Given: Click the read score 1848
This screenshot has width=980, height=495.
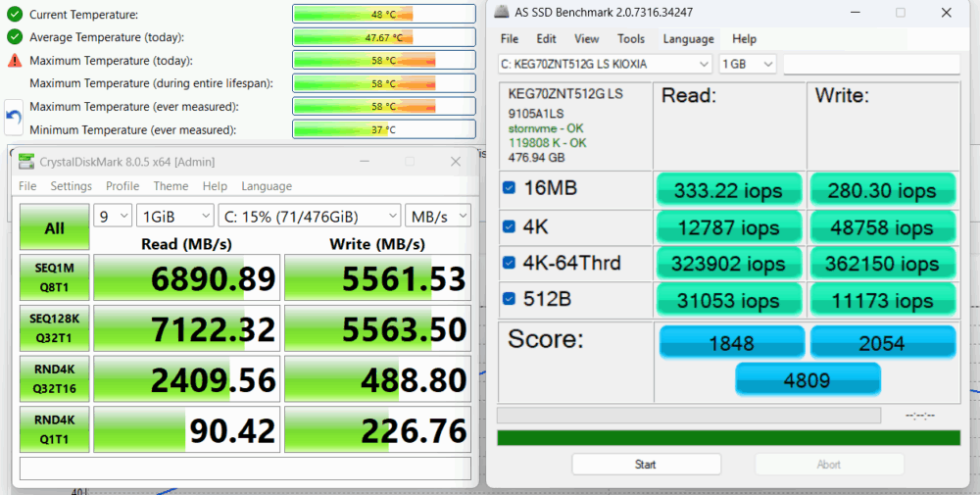Looking at the screenshot, I should click(732, 342).
